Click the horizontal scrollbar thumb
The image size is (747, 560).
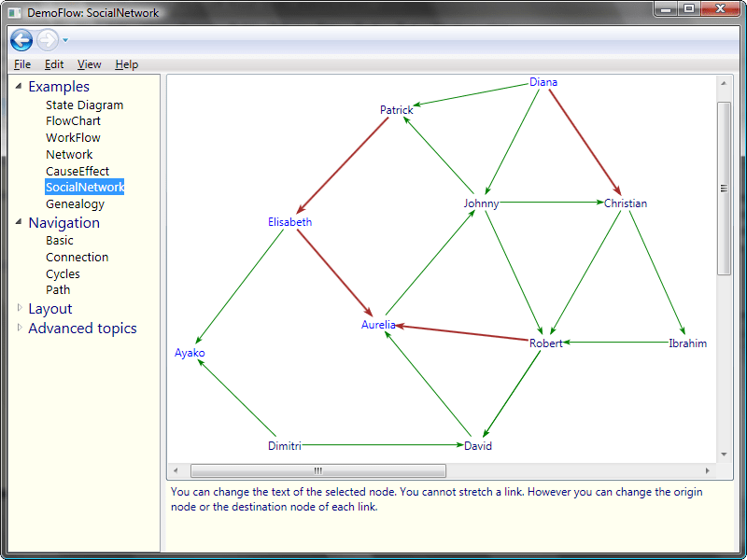pyautogui.click(x=317, y=470)
